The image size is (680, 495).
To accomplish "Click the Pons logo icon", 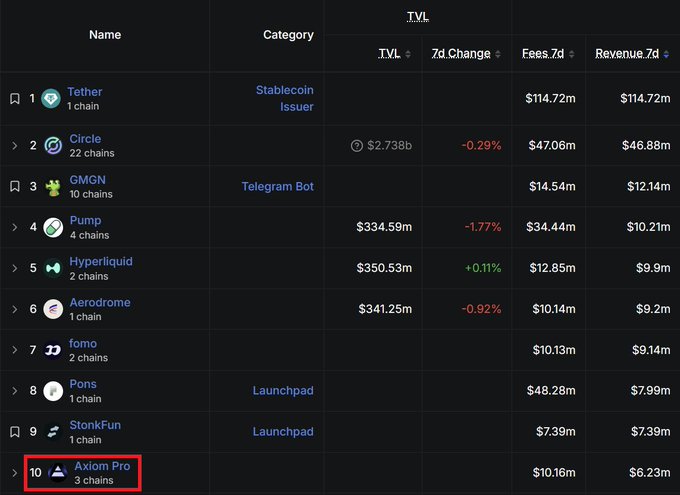I will [53, 391].
